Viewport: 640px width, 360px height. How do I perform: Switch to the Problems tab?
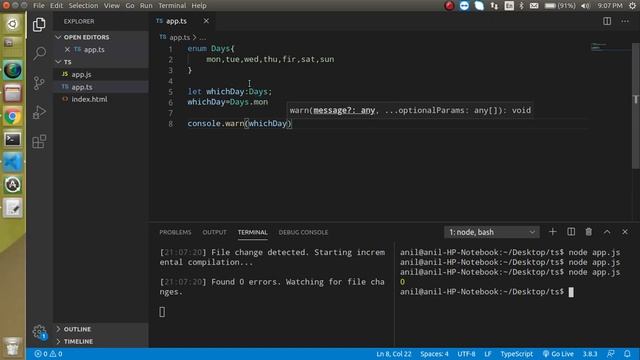pyautogui.click(x=175, y=232)
